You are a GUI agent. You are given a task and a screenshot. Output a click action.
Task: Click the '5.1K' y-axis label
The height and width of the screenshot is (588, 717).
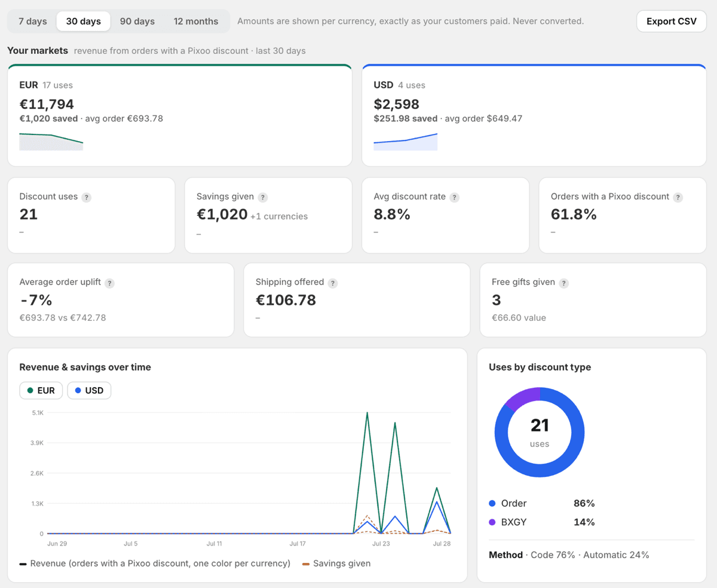(x=38, y=413)
